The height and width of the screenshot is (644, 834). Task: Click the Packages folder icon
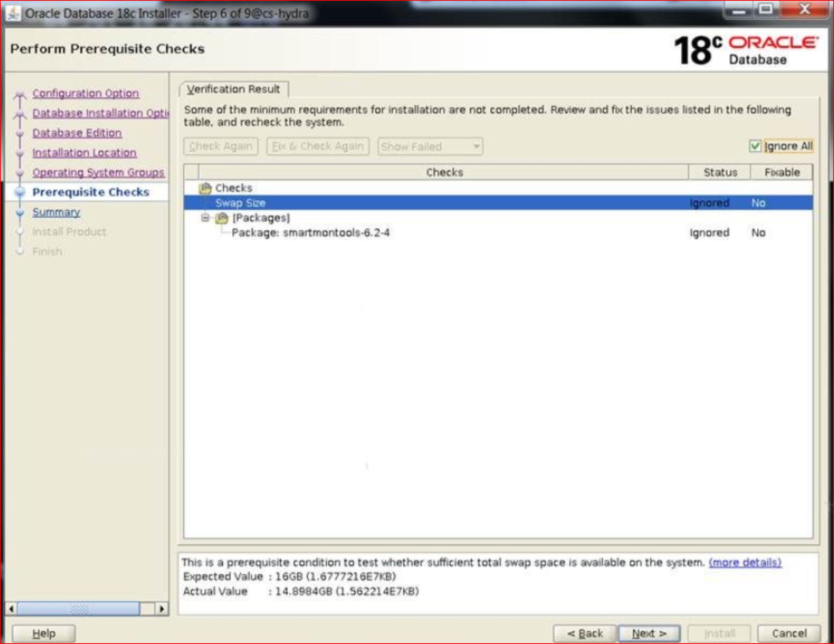tap(222, 218)
